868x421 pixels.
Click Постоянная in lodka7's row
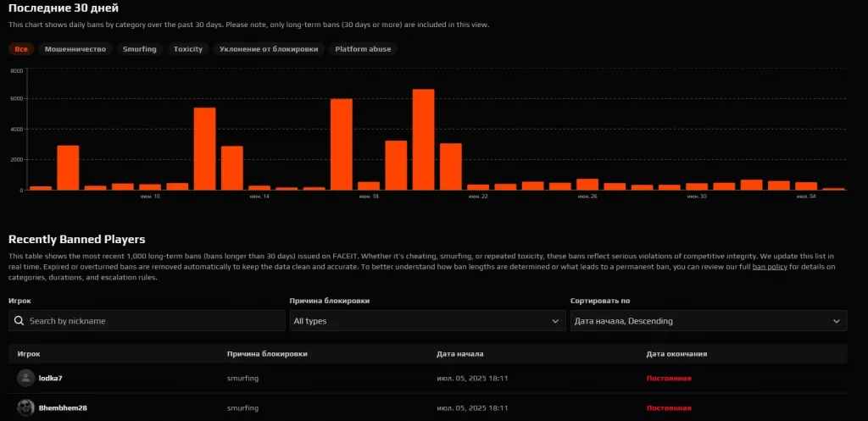tap(669, 379)
